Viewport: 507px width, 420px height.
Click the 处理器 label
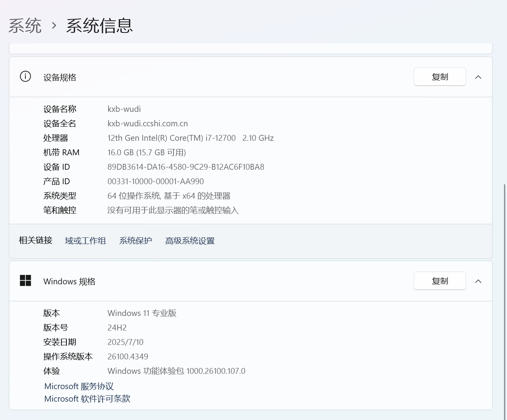(56, 138)
